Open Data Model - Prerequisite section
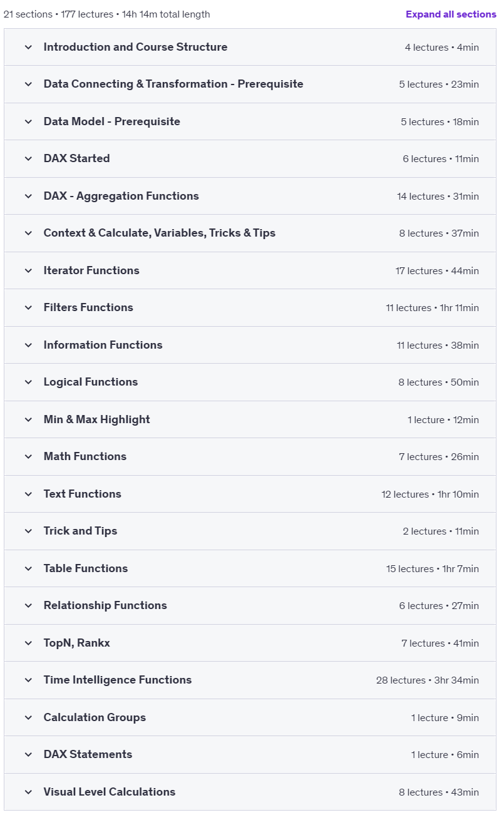This screenshot has width=504, height=815. tap(250, 121)
